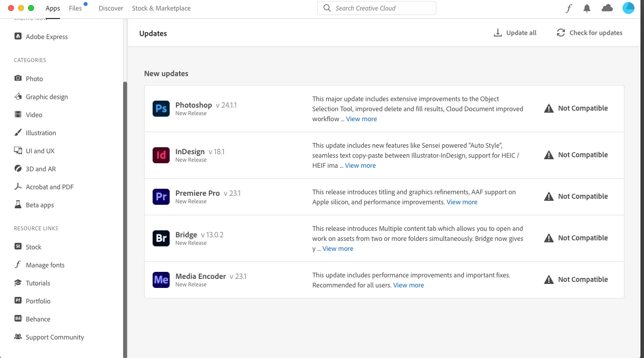The image size is (644, 358).
Task: Check cloud sync status icon
Action: pyautogui.click(x=607, y=8)
